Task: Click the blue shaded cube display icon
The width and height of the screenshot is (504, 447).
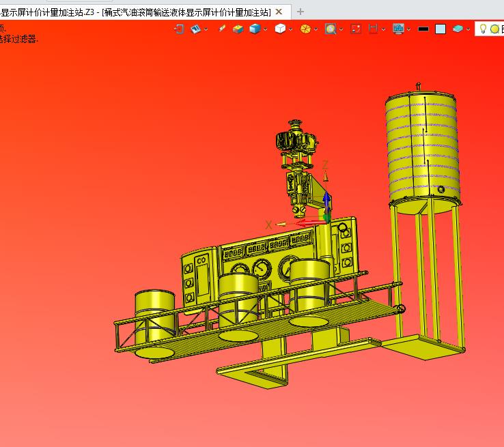Action: pos(255,29)
